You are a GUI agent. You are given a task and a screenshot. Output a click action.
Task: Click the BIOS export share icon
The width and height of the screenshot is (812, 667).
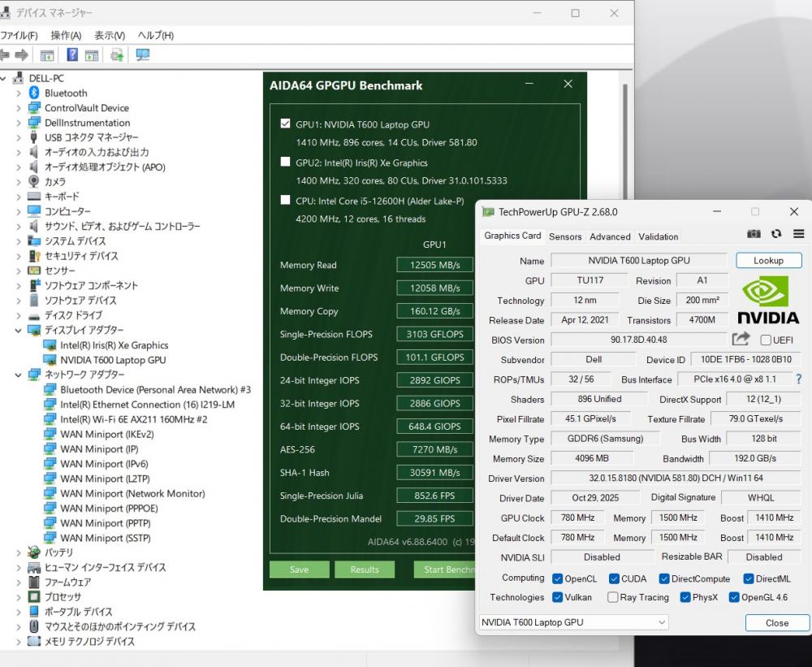tap(741, 339)
